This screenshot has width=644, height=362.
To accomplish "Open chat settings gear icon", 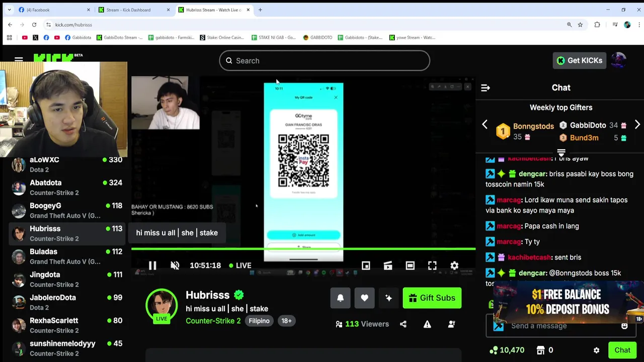I will coord(596,350).
